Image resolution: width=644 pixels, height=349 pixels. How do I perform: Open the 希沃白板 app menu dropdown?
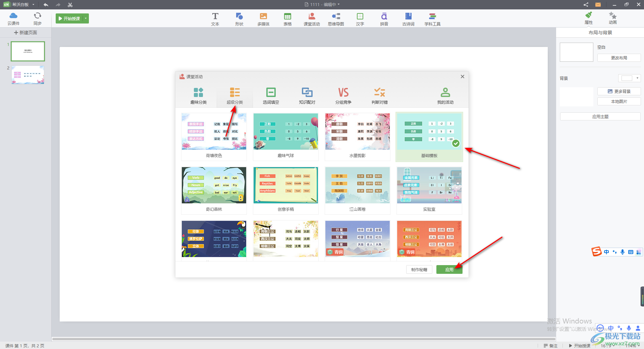click(x=33, y=5)
